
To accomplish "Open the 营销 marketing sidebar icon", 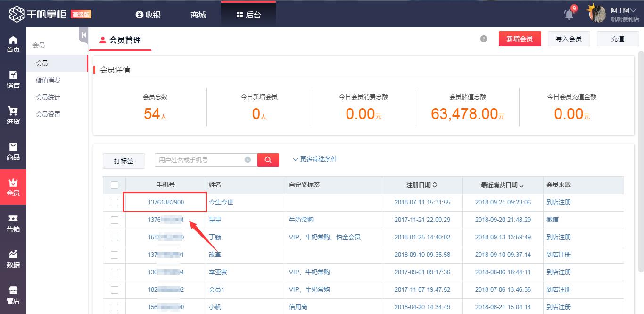I will pos(13,223).
